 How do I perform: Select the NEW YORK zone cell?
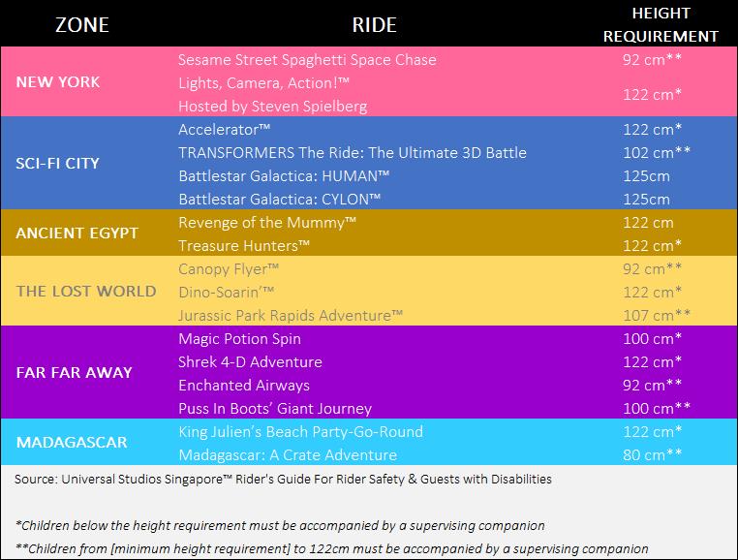click(58, 82)
